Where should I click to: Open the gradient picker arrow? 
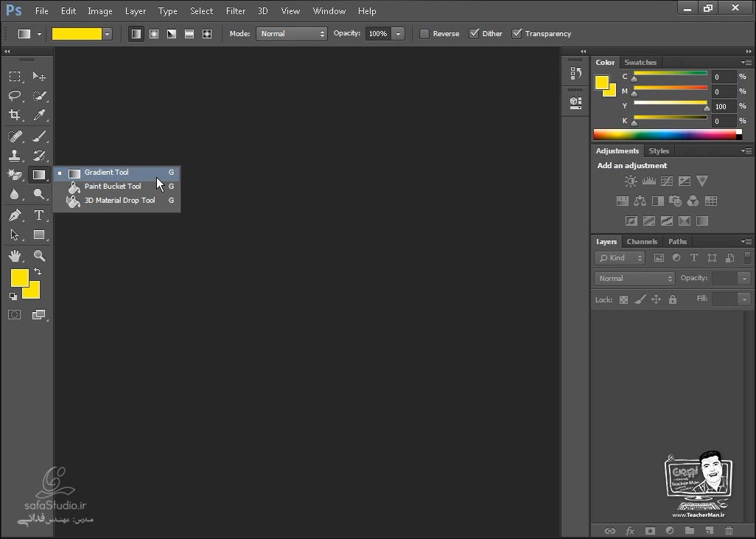click(x=107, y=34)
